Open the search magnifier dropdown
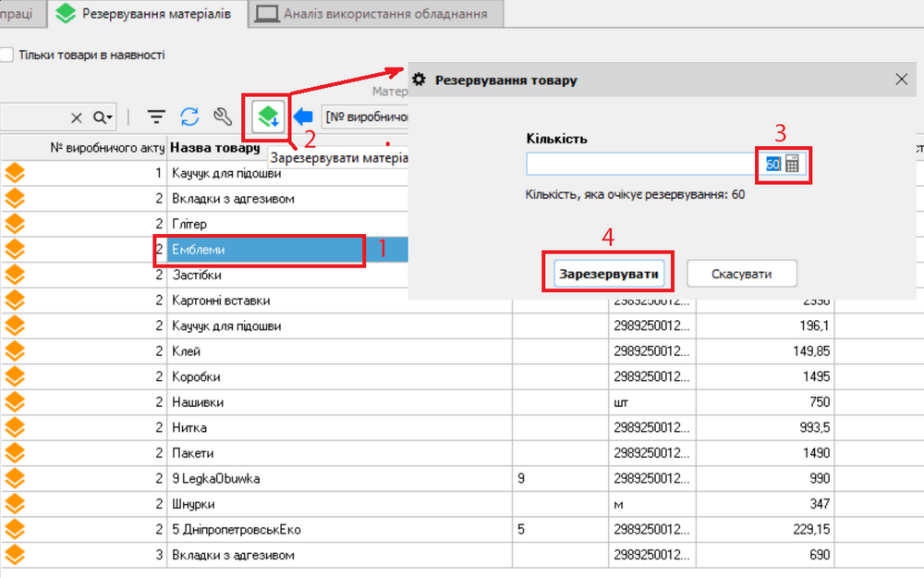This screenshot has height=578, width=924. coord(103,117)
